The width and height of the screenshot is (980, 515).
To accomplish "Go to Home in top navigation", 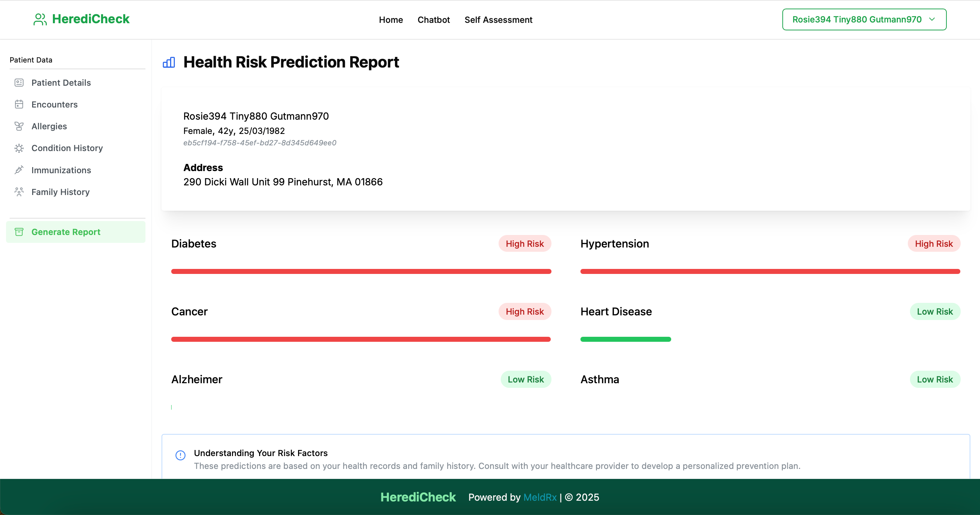I will 391,20.
